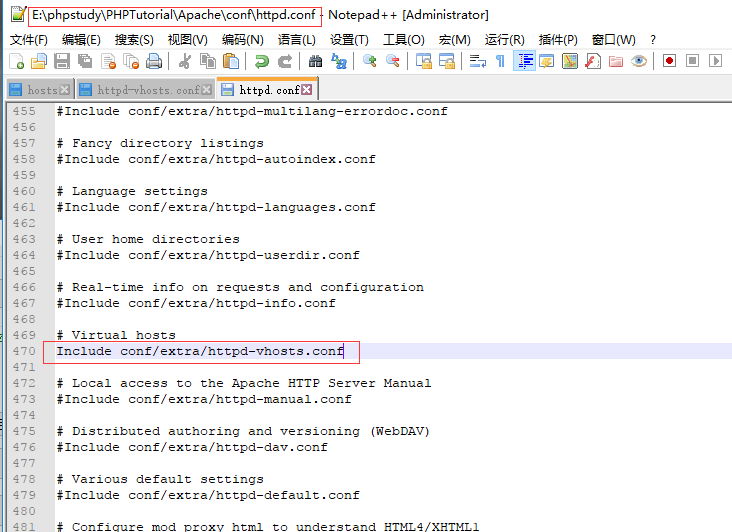Viewport: 732px width, 532px height.
Task: Click the Paste clipboard icon
Action: tap(231, 61)
